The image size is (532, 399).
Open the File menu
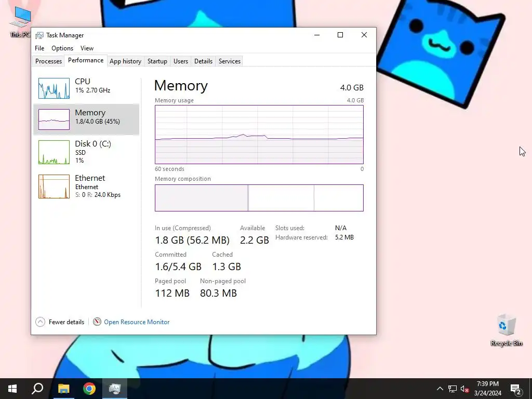[39, 48]
